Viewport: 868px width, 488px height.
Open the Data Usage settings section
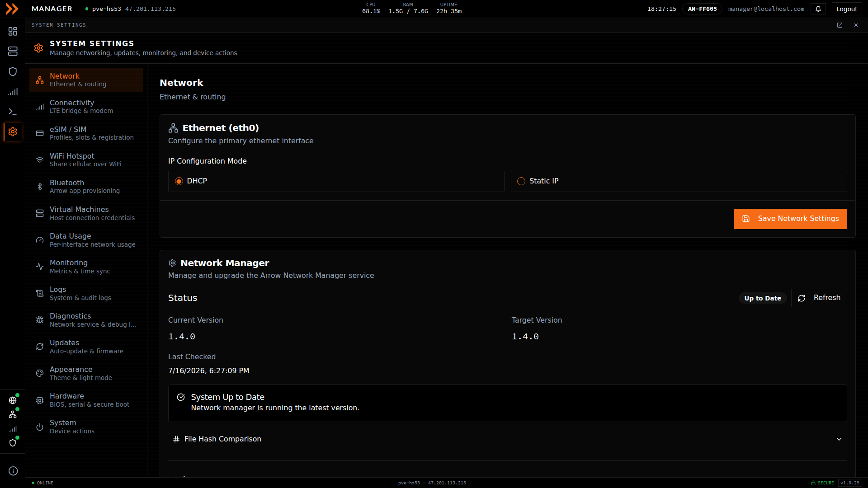coord(86,240)
